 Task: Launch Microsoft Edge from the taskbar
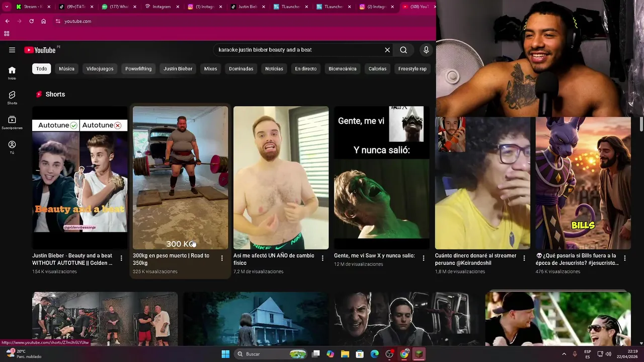[374, 354]
